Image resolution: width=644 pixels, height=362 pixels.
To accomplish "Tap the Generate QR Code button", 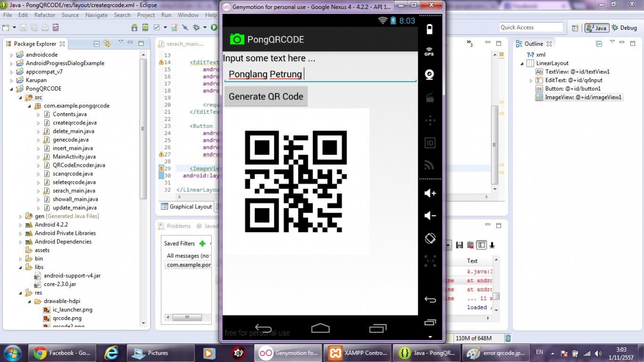I will click(x=266, y=96).
